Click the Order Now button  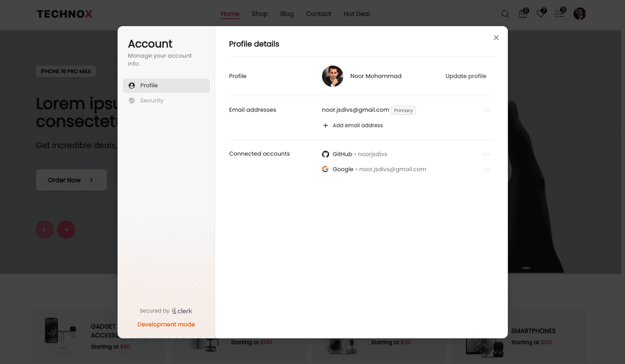71,180
